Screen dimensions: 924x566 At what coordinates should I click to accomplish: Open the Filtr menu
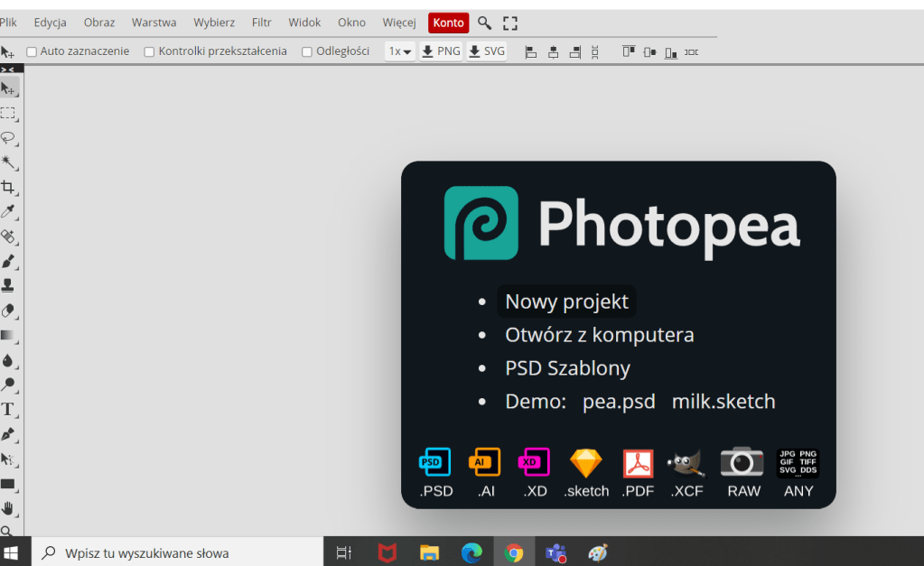(x=262, y=23)
